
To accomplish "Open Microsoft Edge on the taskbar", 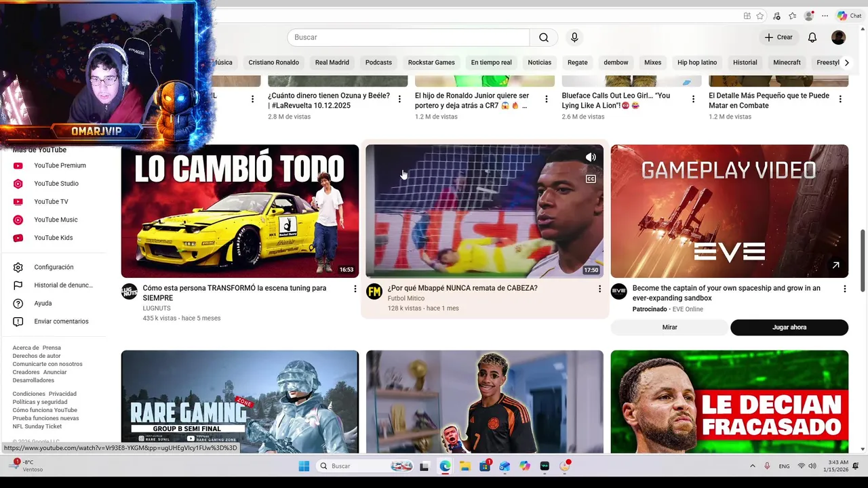I will coord(445,466).
